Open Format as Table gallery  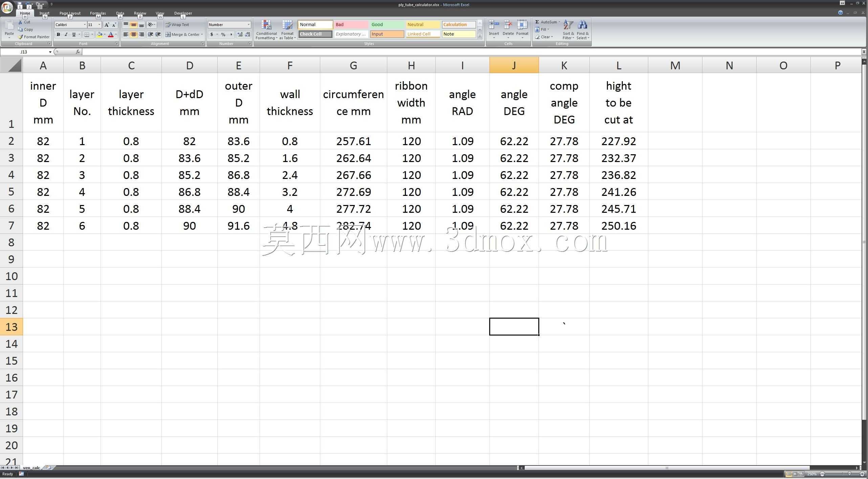(287, 30)
